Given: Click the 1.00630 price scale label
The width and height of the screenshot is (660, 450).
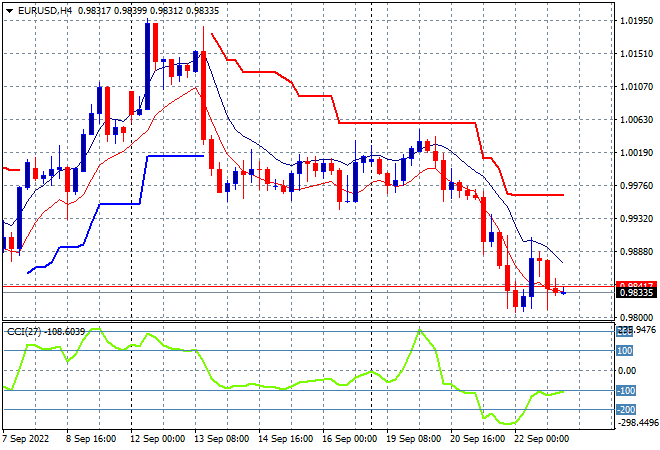Looking at the screenshot, I should (x=637, y=120).
